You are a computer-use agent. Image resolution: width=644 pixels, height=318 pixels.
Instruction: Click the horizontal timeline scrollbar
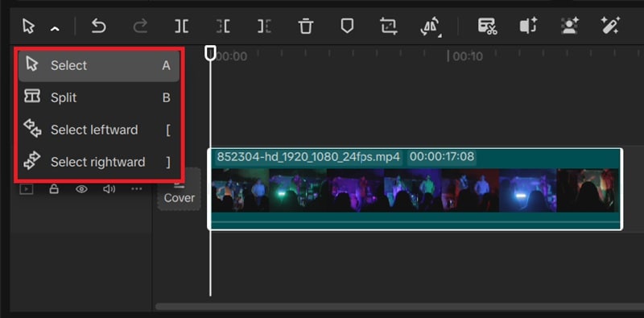tap(399, 307)
